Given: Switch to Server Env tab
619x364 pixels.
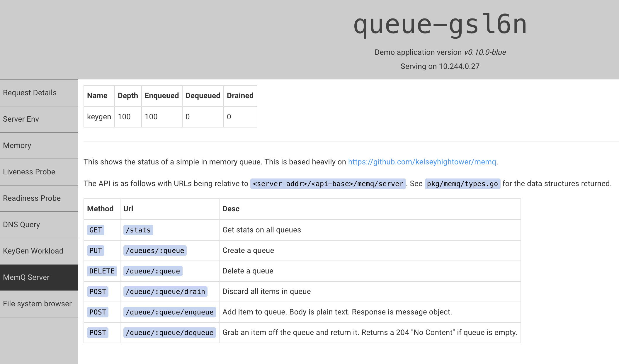Looking at the screenshot, I should (x=39, y=119).
